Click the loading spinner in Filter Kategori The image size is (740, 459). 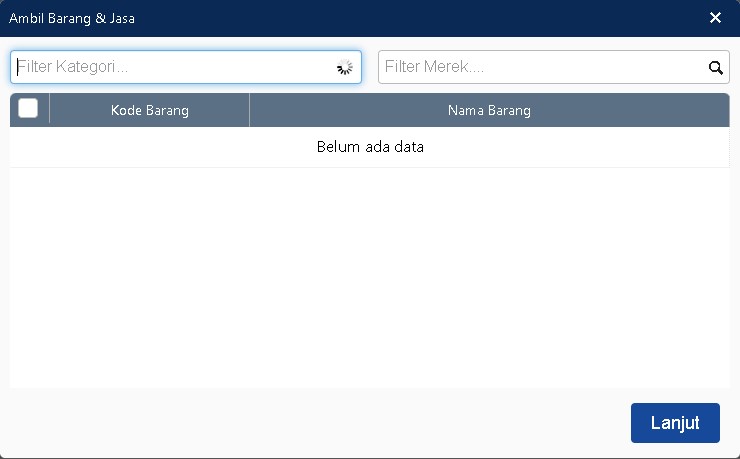pyautogui.click(x=345, y=68)
